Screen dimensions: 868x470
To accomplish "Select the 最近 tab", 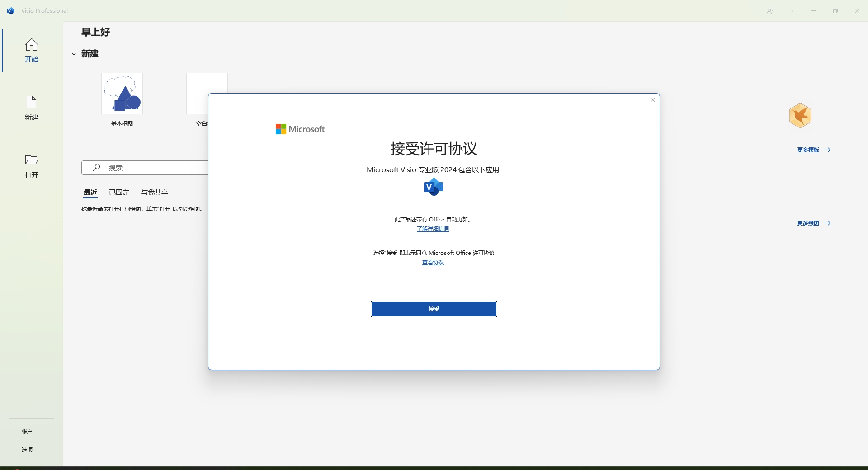I will pyautogui.click(x=90, y=193).
